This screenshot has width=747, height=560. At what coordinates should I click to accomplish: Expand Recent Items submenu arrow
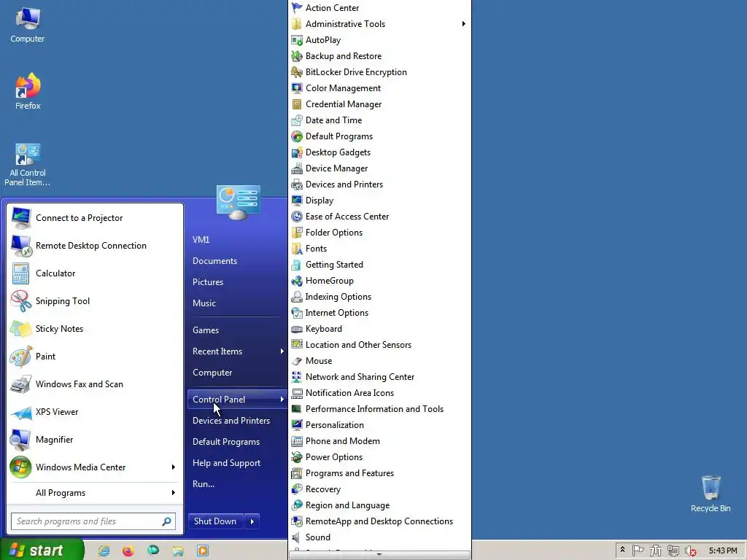point(282,351)
